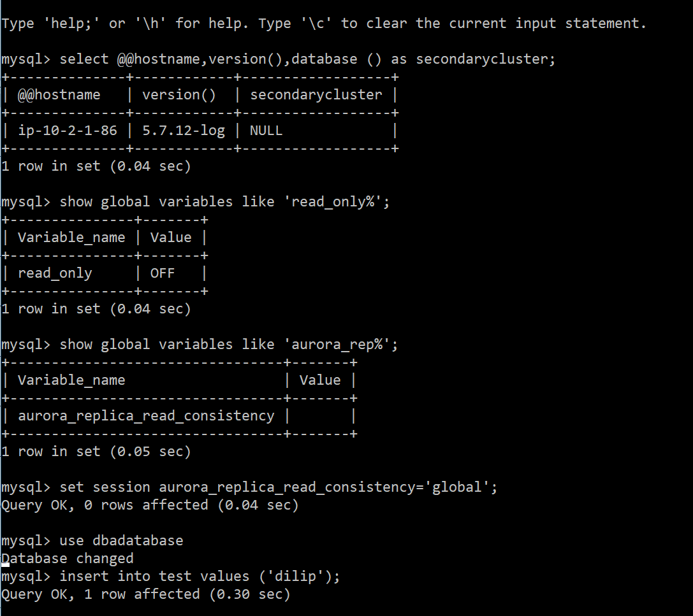The image size is (693, 616).
Task: Click the 5.7.12-log version value
Action: [184, 131]
